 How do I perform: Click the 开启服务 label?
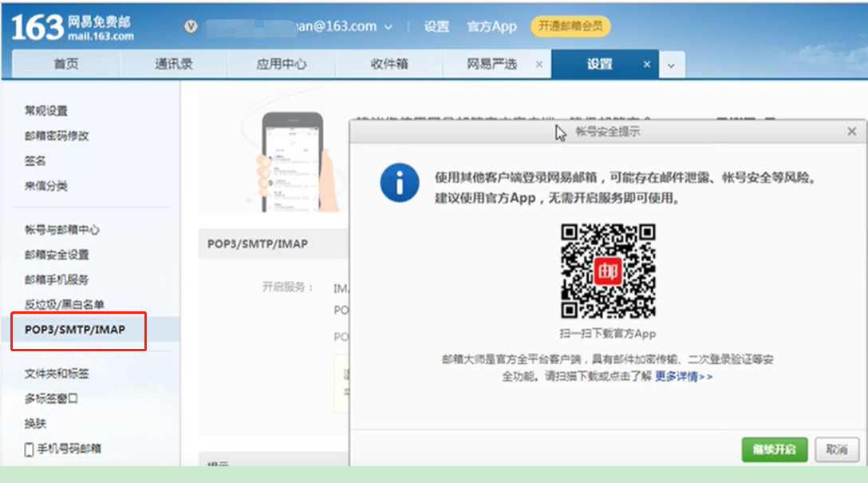point(287,287)
